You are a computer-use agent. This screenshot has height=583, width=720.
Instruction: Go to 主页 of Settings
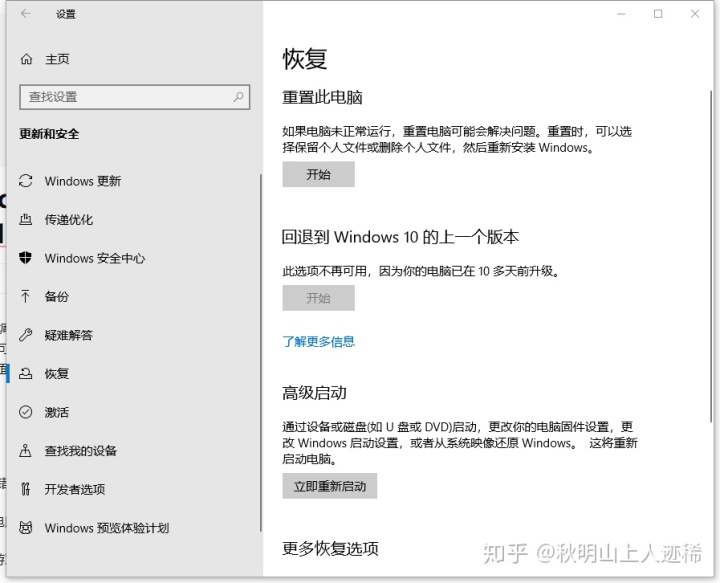pos(57,59)
